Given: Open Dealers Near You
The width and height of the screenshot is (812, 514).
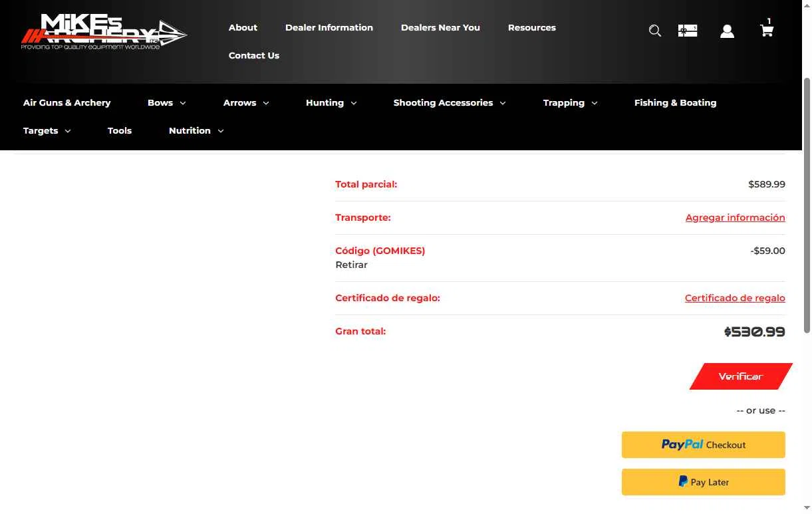Looking at the screenshot, I should (x=440, y=27).
